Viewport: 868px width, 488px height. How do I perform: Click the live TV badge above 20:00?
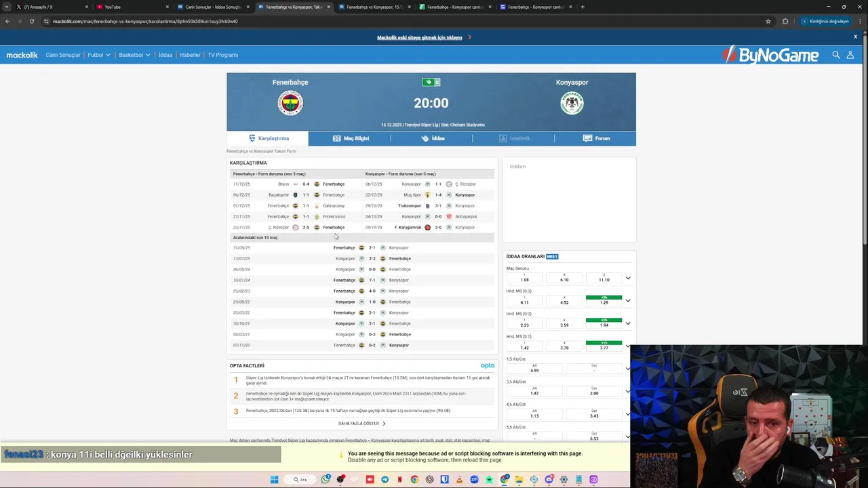point(431,82)
